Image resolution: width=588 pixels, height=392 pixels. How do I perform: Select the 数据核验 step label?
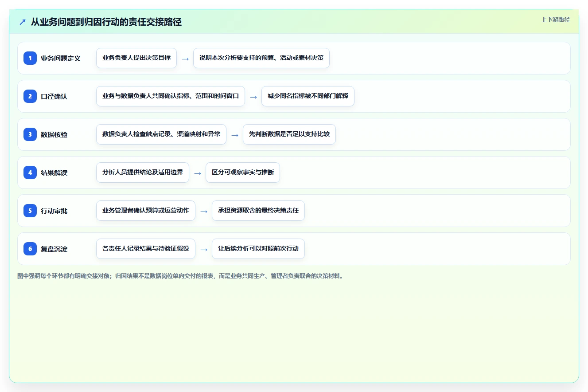pyautogui.click(x=54, y=134)
